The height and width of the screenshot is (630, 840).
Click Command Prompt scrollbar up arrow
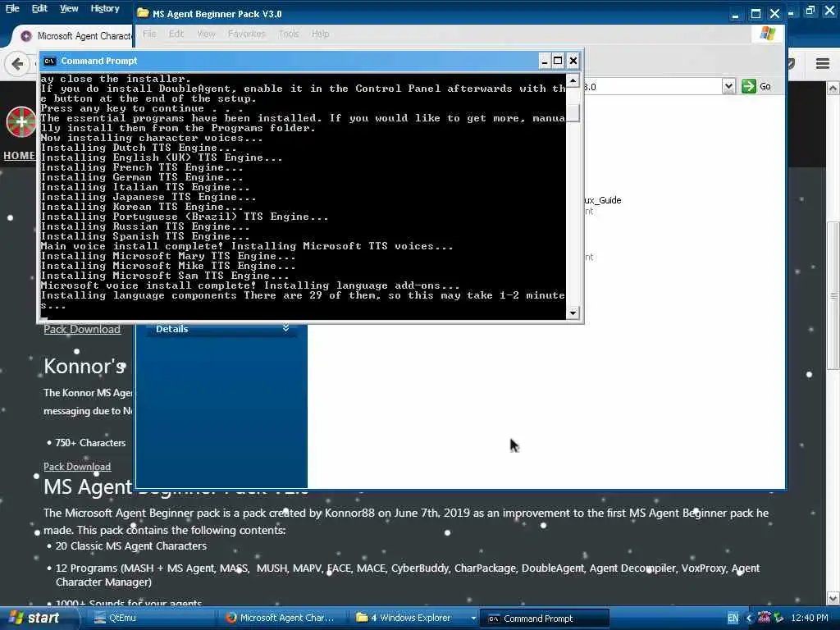coord(573,80)
